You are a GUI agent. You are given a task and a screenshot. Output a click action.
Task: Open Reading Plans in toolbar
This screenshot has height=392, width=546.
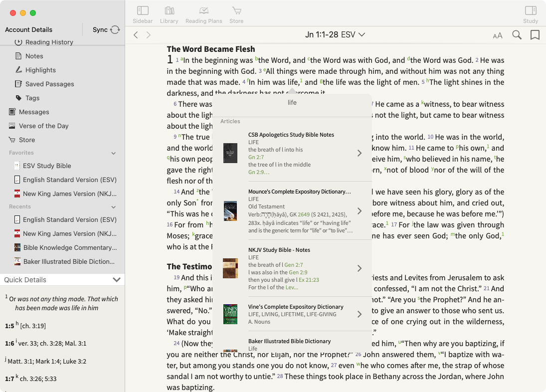(204, 11)
